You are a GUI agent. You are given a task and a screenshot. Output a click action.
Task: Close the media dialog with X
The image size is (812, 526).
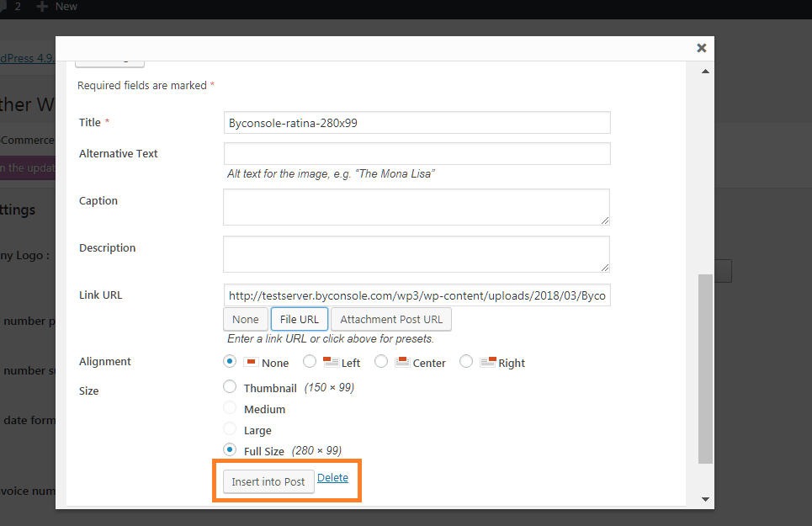[701, 48]
